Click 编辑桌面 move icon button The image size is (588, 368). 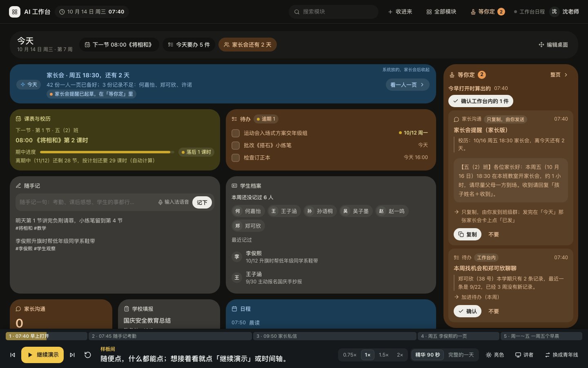[553, 45]
